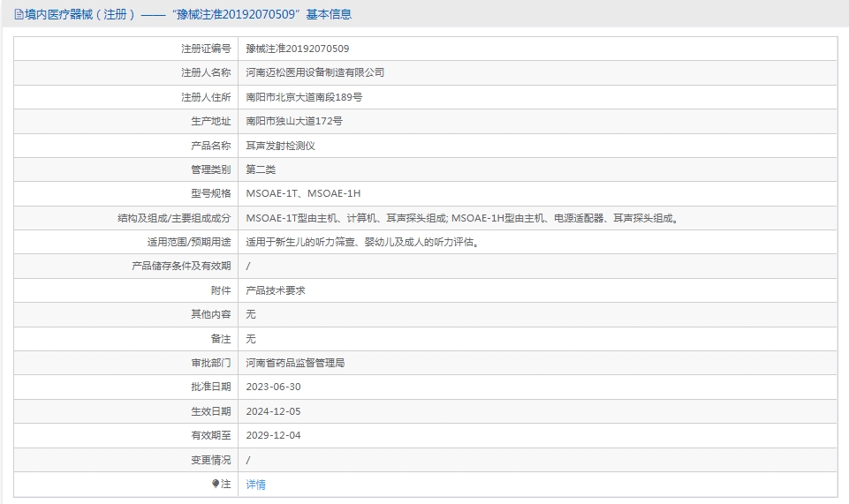849x504 pixels.
Task: Click registrant name 河南迈松医用设备制造有限公司
Action: click(x=315, y=72)
